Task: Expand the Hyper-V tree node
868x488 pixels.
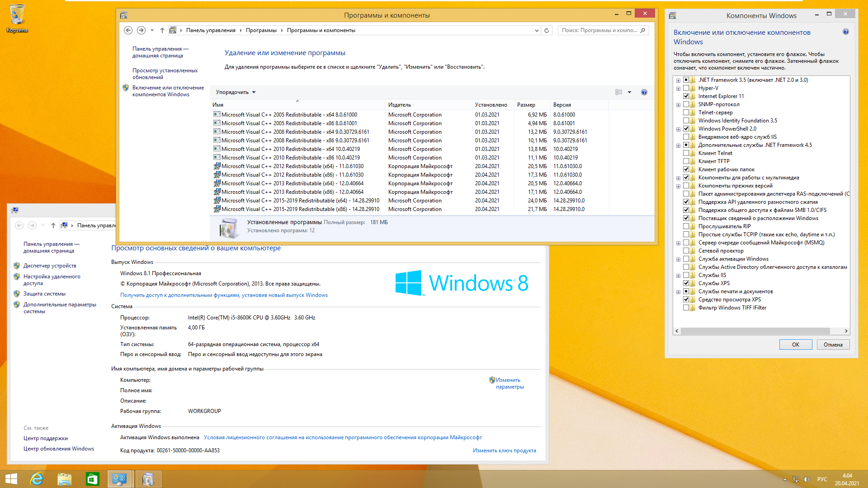Action: pyautogui.click(x=678, y=89)
